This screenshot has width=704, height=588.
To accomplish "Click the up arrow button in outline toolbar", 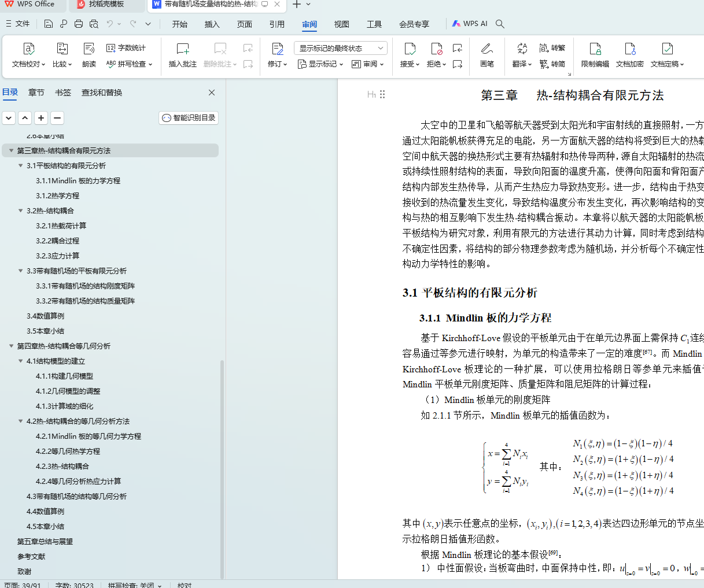I will point(25,118).
